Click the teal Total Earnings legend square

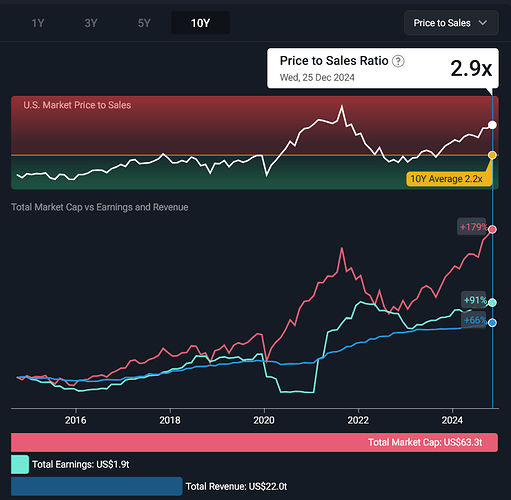20,464
